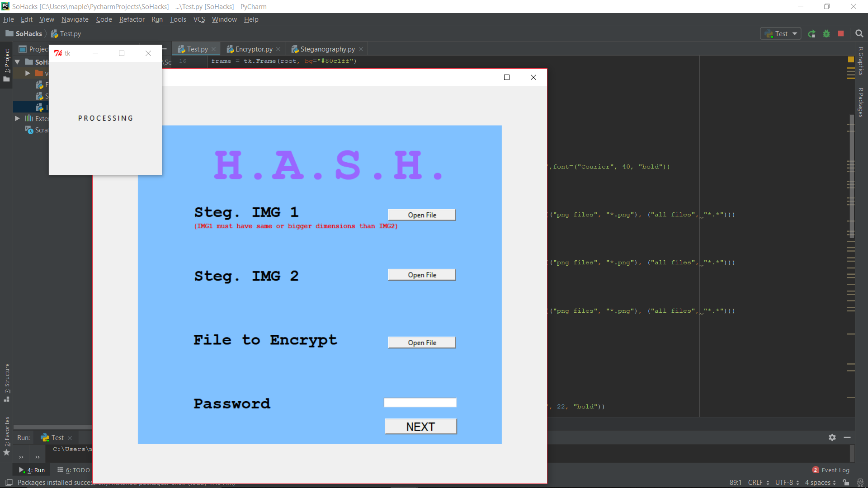This screenshot has width=868, height=488.
Task: Click Open File for Steg. IMG 1
Action: point(422,215)
